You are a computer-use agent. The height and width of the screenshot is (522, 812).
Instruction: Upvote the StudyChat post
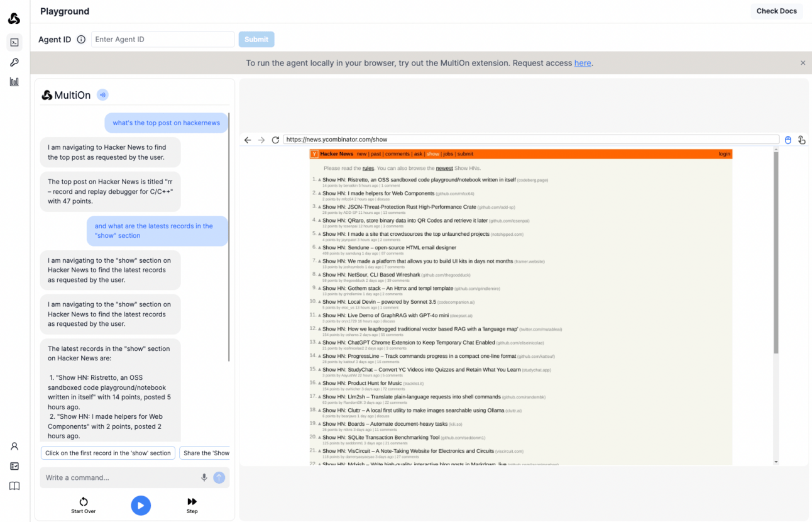[x=319, y=370]
